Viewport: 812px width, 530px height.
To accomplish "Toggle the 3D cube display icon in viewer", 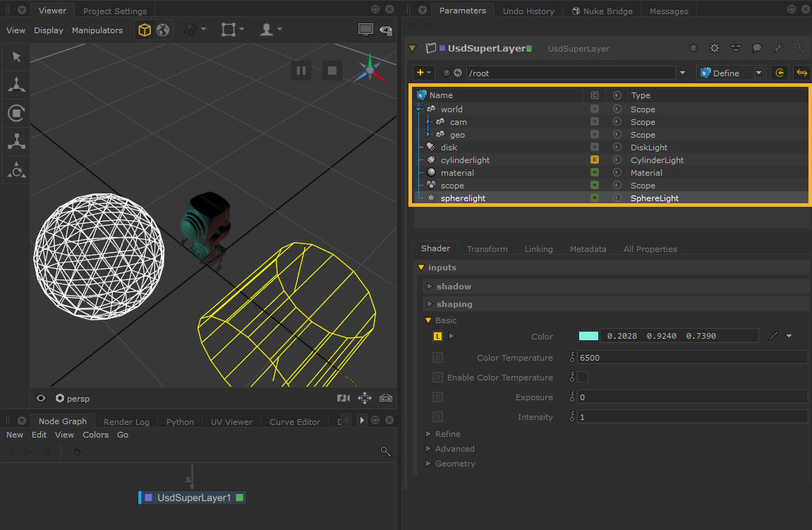I will tap(145, 30).
